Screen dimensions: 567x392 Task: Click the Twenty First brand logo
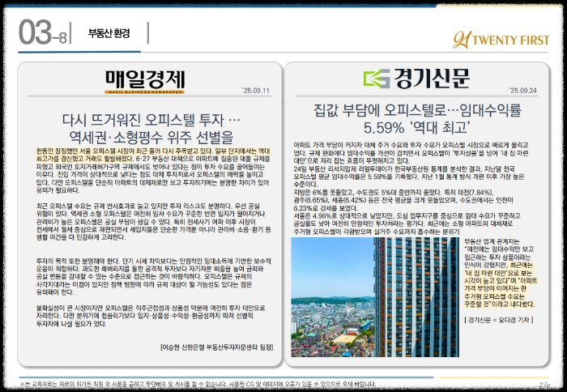501,40
